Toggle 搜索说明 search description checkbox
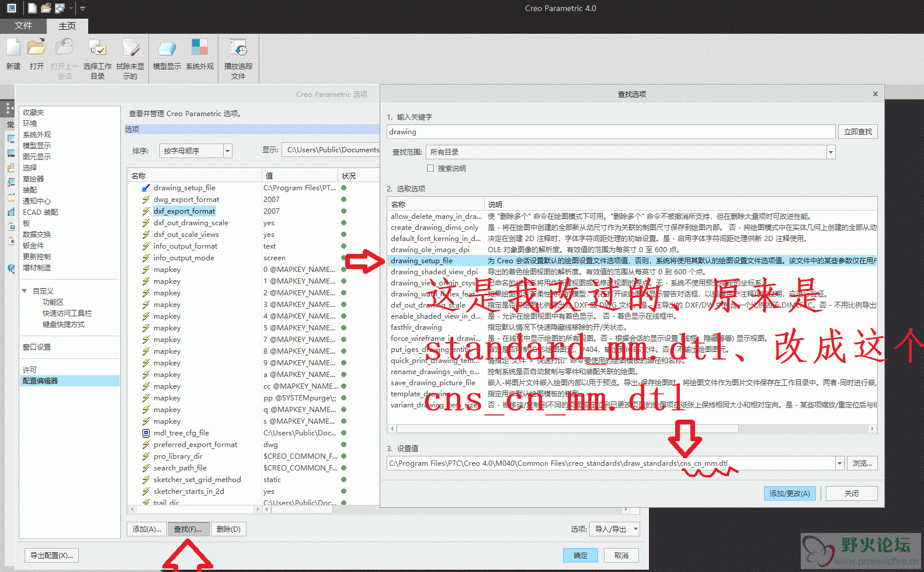This screenshot has width=924, height=572. click(430, 168)
